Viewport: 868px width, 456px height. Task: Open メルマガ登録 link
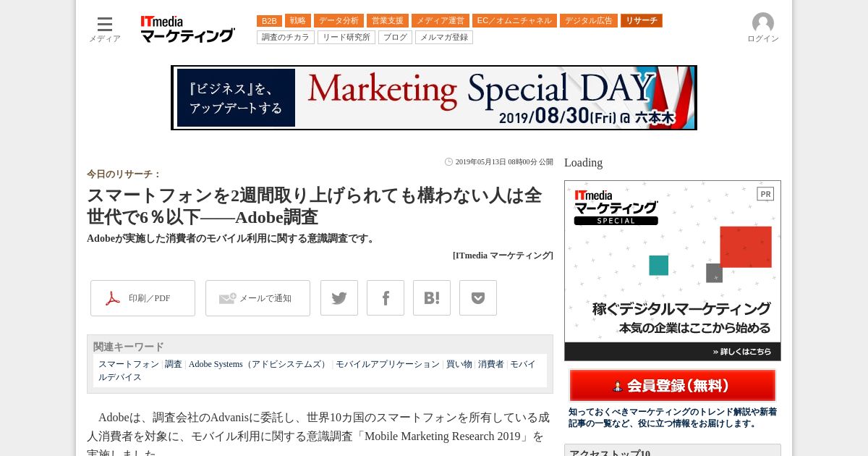click(444, 38)
